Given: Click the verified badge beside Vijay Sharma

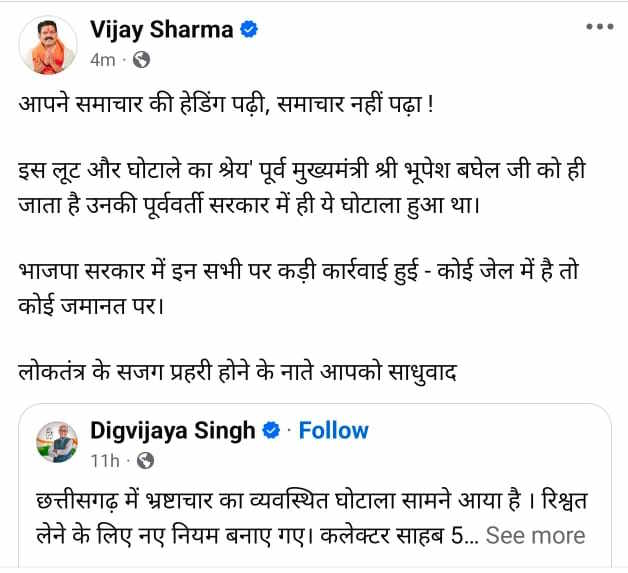Looking at the screenshot, I should tap(249, 30).
